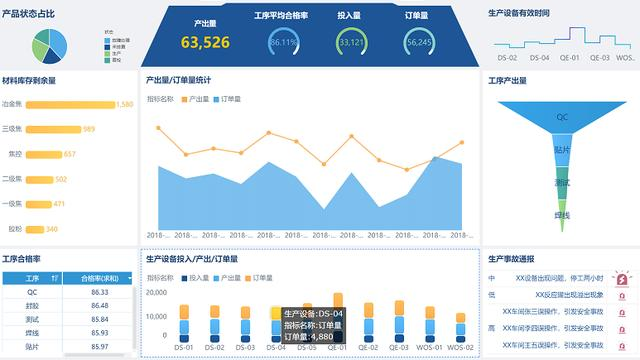Screen dimensions: 640x360
Task: Click the DS-02 label in 生产设备有效时间 chart
Action: click(x=507, y=58)
